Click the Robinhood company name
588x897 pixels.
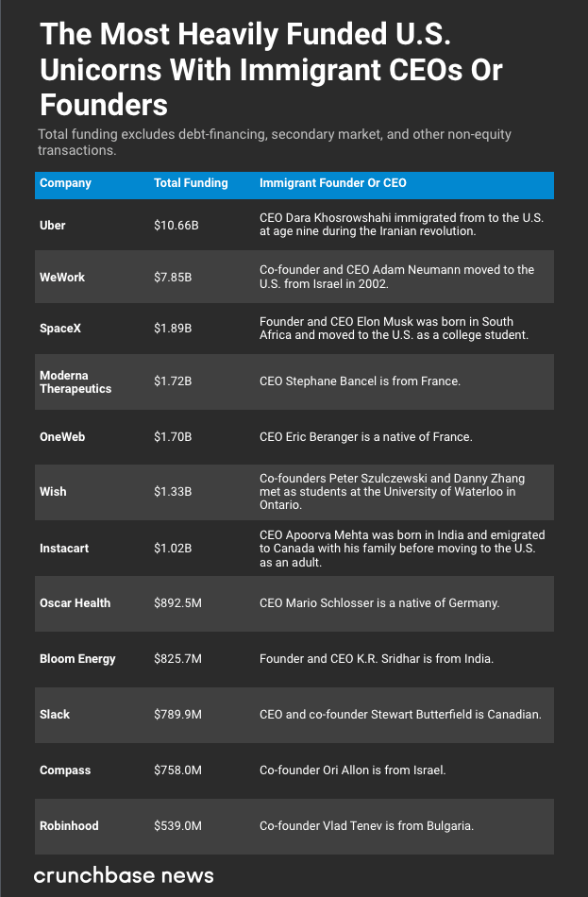tap(69, 826)
